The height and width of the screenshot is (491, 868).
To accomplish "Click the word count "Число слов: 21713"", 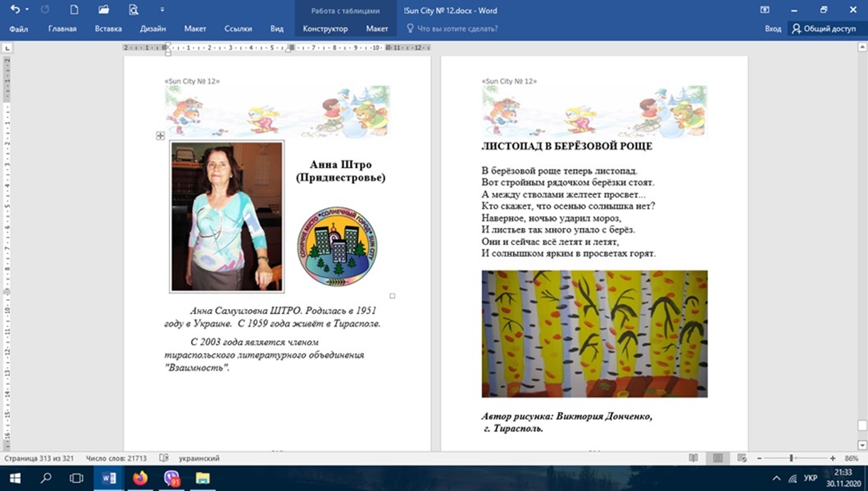I will pos(116,458).
